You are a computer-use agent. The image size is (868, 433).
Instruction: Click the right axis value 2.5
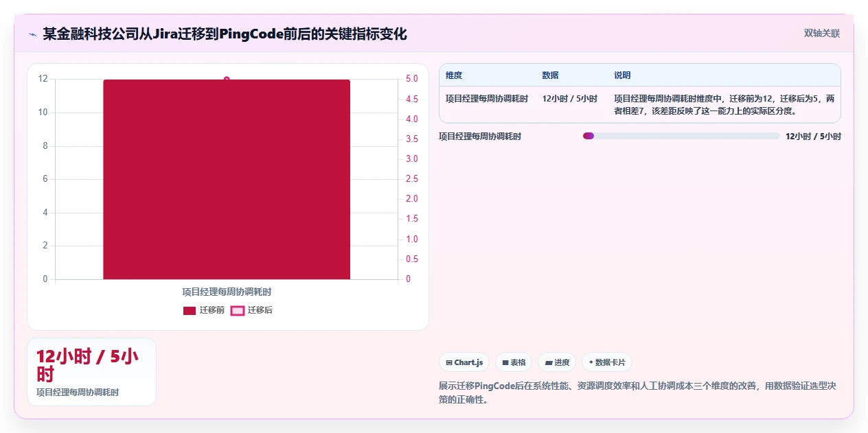(x=412, y=179)
